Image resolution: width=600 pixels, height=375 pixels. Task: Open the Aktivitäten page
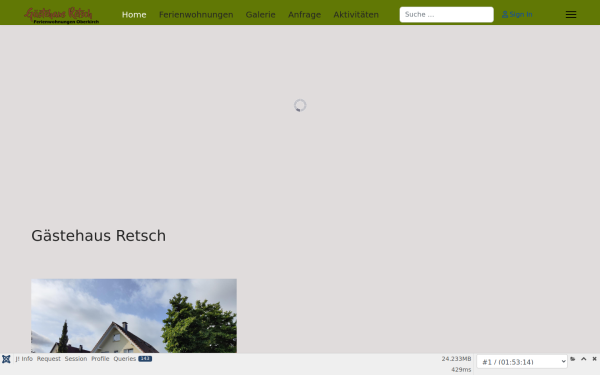pos(356,15)
